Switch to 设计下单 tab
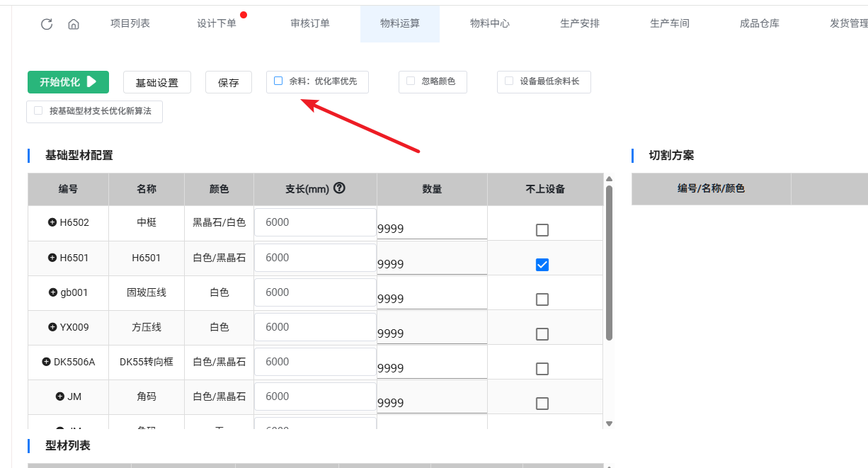Screen dimensions: 868x468 [x=217, y=23]
